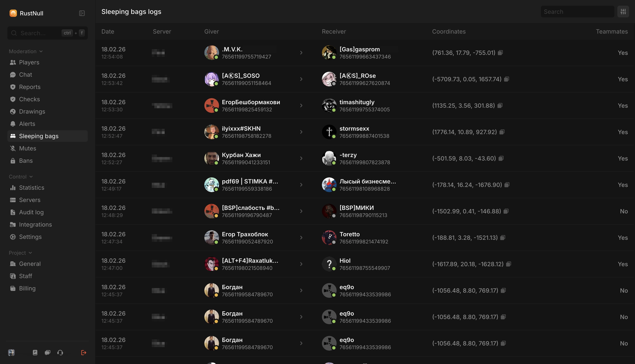Screen dimensions: 635x364
Task: Click the chat bubbles icon in sidebar footer
Action: [x=48, y=352]
